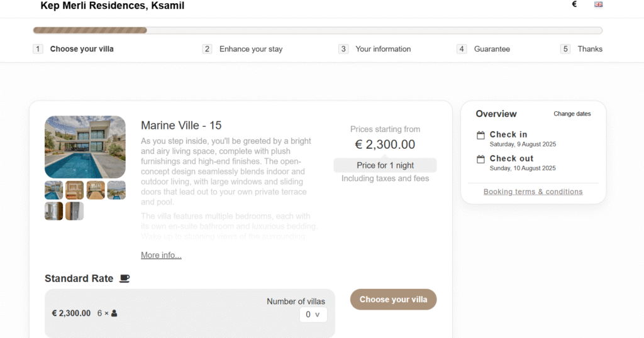Open the bathroom thumbnail in second row

click(x=54, y=211)
